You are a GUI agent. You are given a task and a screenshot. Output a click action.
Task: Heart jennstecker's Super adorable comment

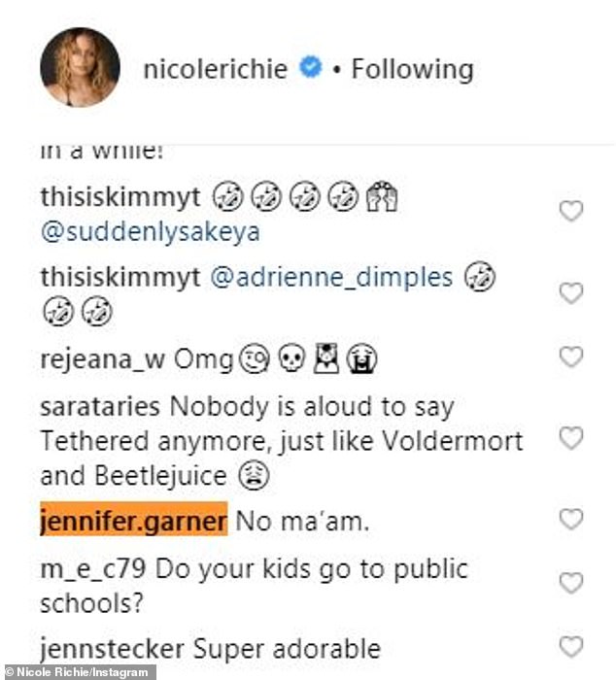(x=571, y=646)
